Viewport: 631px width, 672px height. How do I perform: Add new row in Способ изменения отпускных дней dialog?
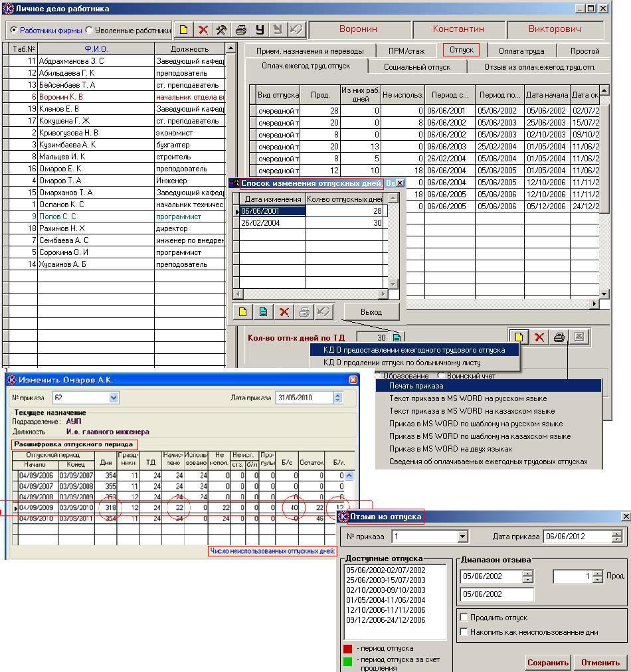click(242, 311)
